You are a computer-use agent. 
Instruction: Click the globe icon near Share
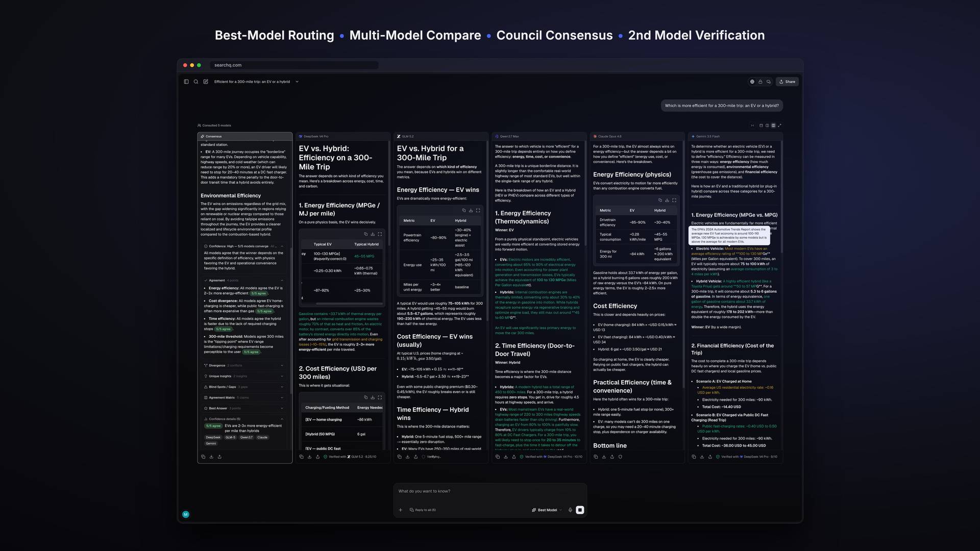[x=752, y=82]
